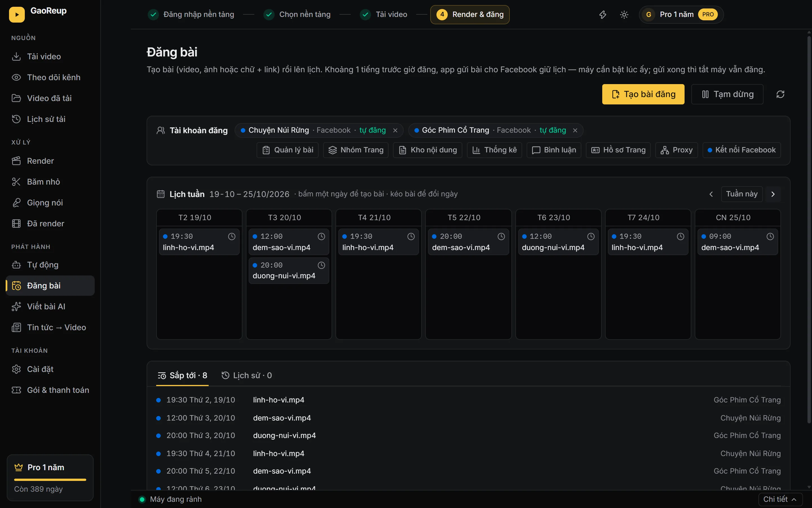The height and width of the screenshot is (508, 812).
Task: Remove Góc Phim Cổ Trang account chip
Action: (x=575, y=130)
